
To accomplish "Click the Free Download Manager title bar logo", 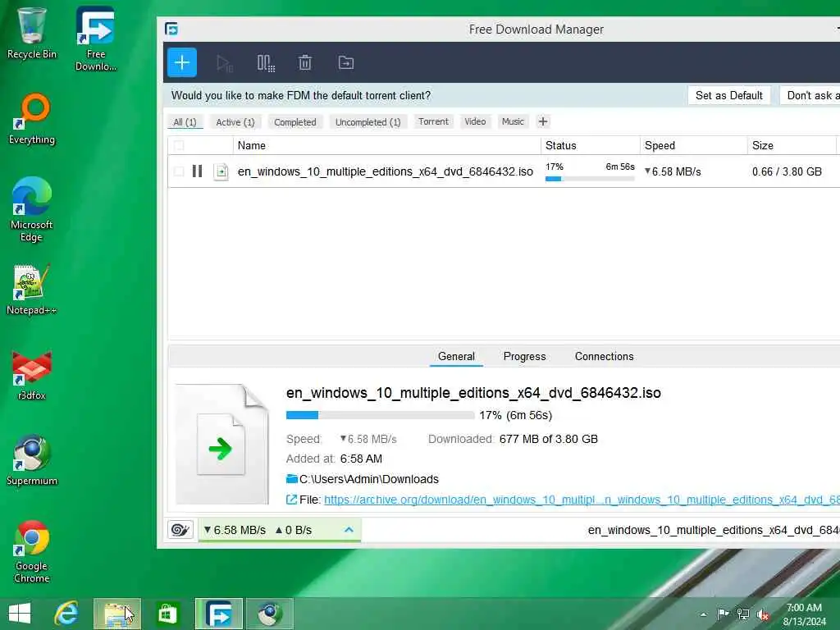I will pyautogui.click(x=171, y=29).
